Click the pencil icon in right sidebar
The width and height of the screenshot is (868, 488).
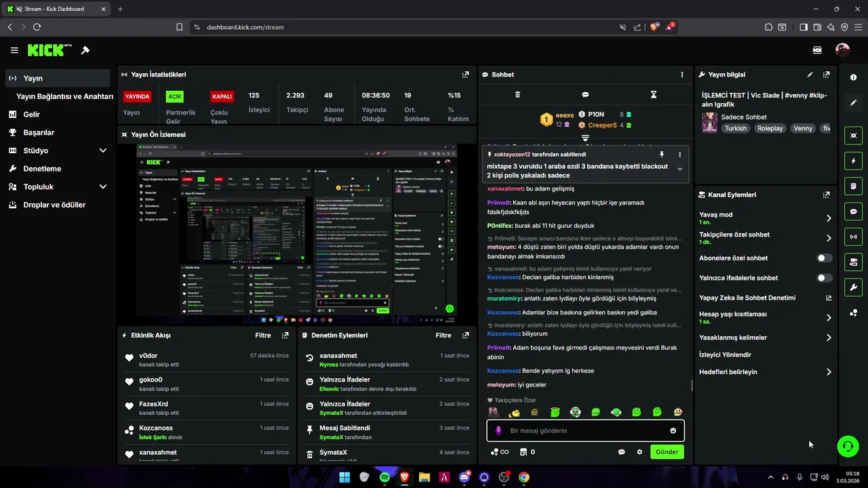854,103
